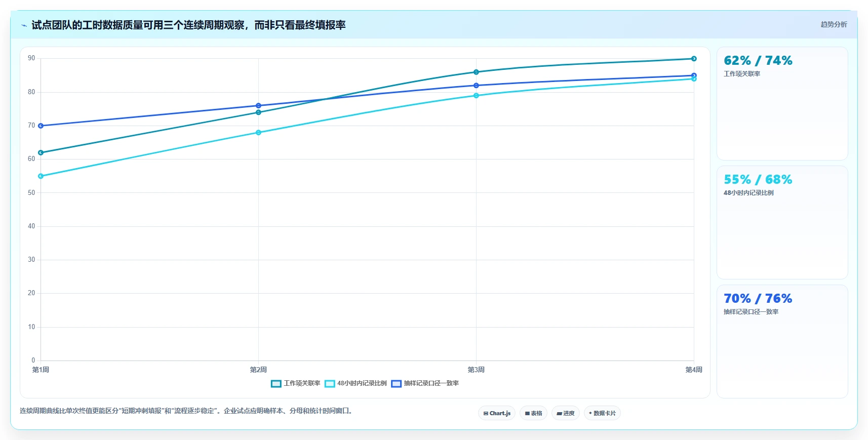Select 第4周 point of 抽样记录口径一致率 at 85
868x440 pixels.
(694, 75)
